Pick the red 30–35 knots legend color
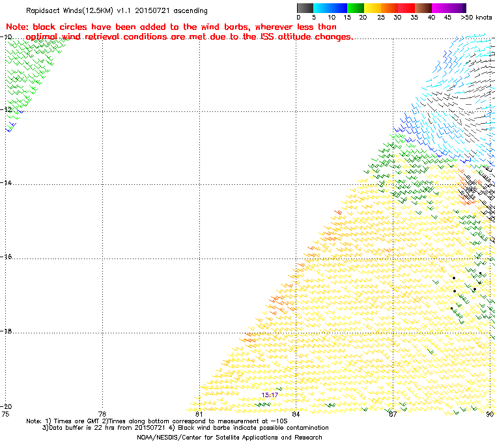 [x=406, y=8]
